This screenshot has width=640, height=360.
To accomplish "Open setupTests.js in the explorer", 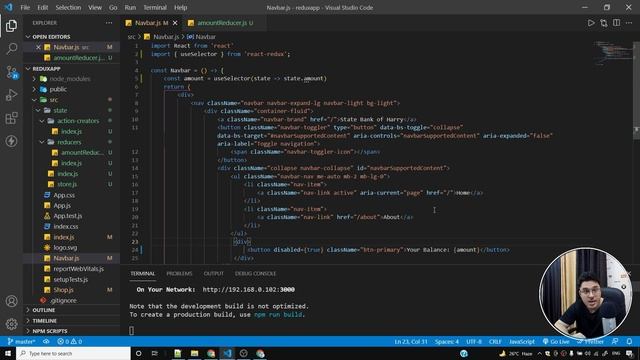I will [x=71, y=279].
